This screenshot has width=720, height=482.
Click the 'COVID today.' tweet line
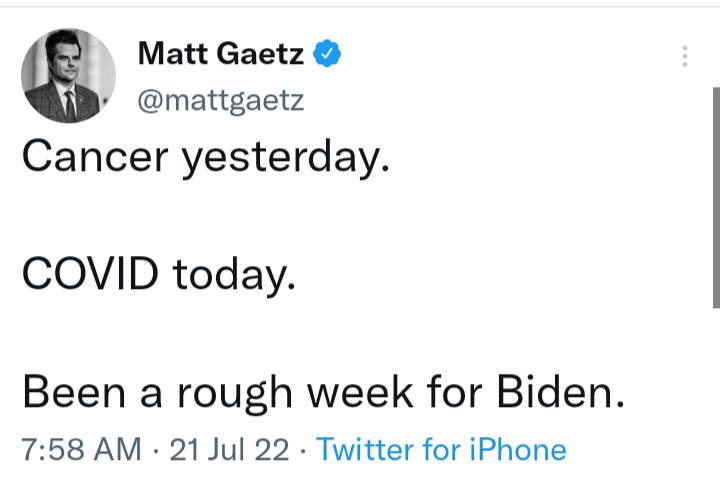(x=158, y=273)
